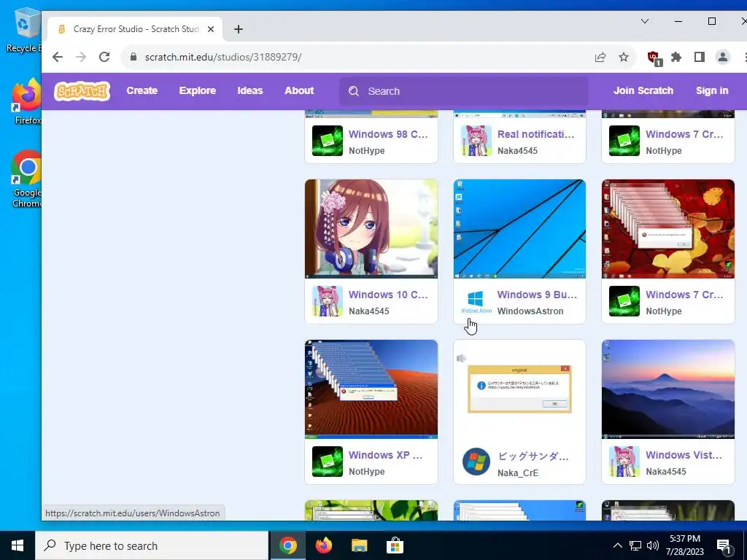Click Sign in
This screenshot has width=747, height=560.
point(712,90)
